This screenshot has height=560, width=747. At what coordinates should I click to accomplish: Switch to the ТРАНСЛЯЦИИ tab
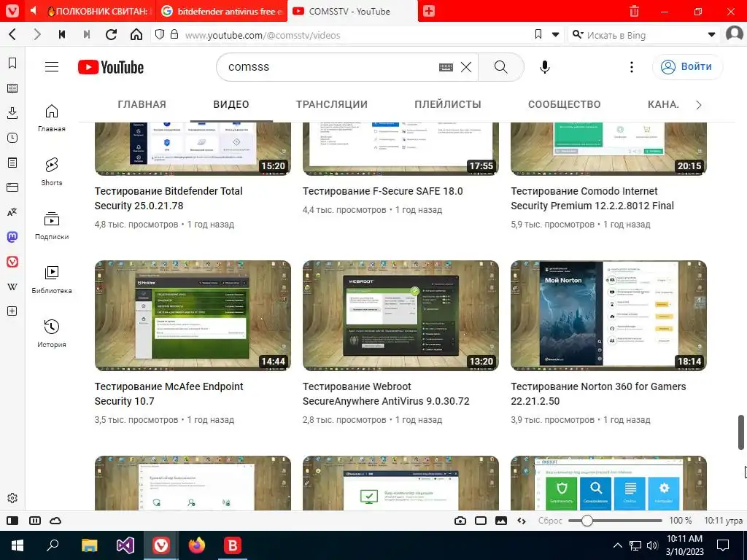point(332,104)
